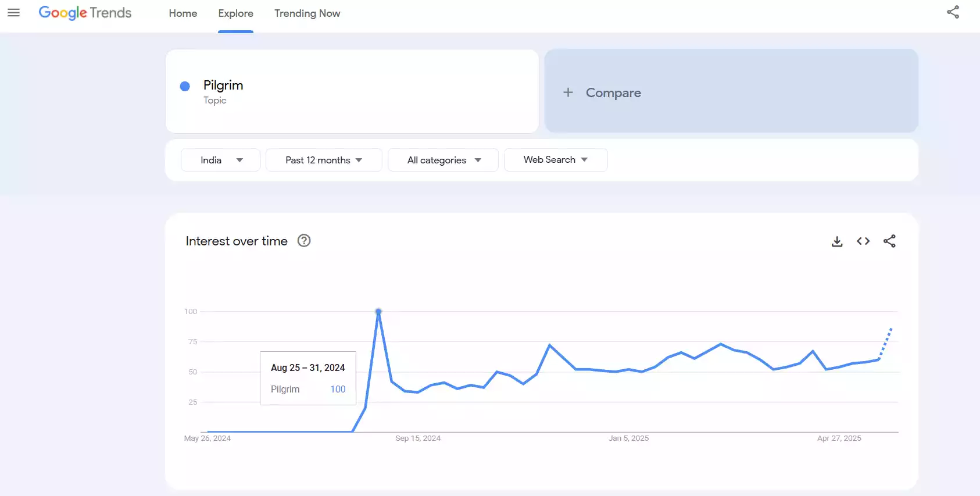The height and width of the screenshot is (496, 980).
Task: Open embed code for the chart
Action: tap(863, 241)
